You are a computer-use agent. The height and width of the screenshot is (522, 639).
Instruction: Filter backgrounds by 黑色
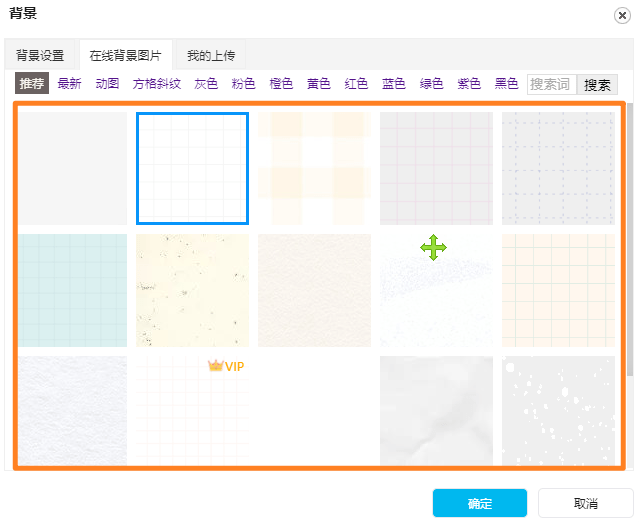point(506,84)
